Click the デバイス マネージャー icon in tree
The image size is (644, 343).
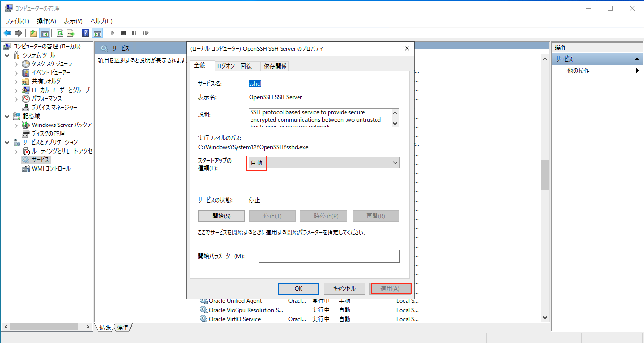[26, 108]
